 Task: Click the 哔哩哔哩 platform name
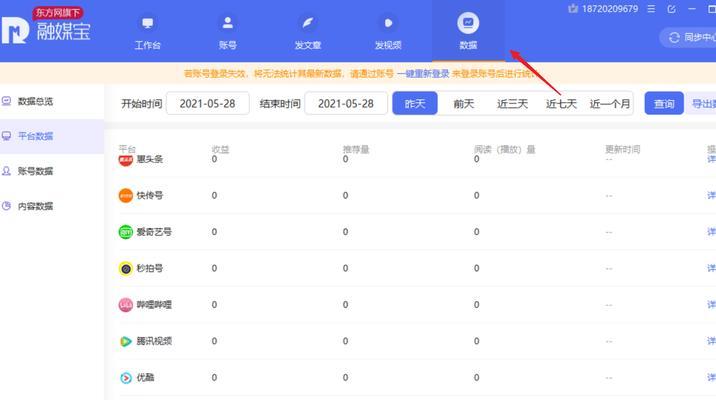coord(154,305)
